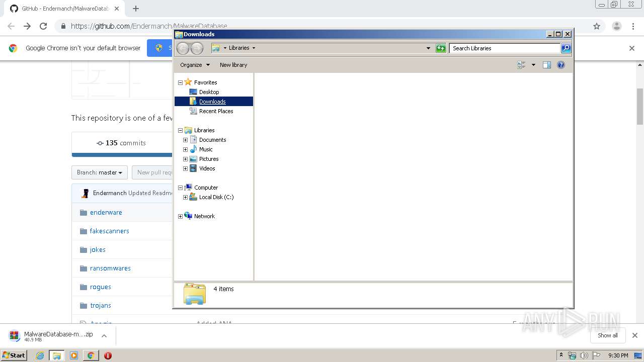Click the volume speaker tray icon
Viewport: 644px width, 362px height.
point(584,355)
